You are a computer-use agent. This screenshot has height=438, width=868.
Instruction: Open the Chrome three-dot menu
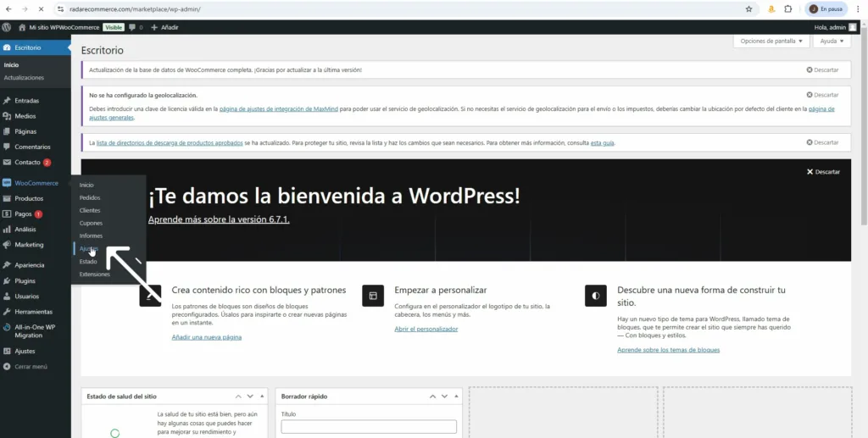[858, 8]
